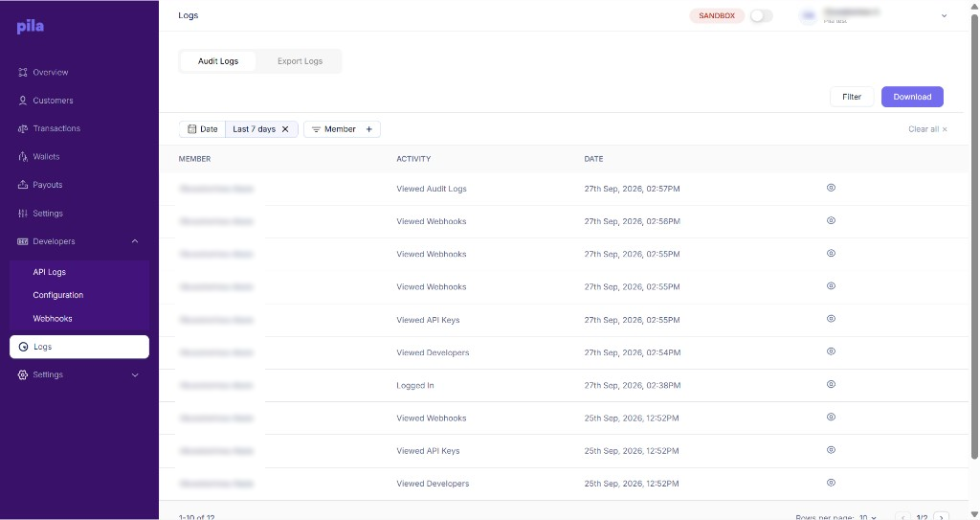
Task: View details of Viewed Developers 02:54PM entry
Action: (x=831, y=351)
